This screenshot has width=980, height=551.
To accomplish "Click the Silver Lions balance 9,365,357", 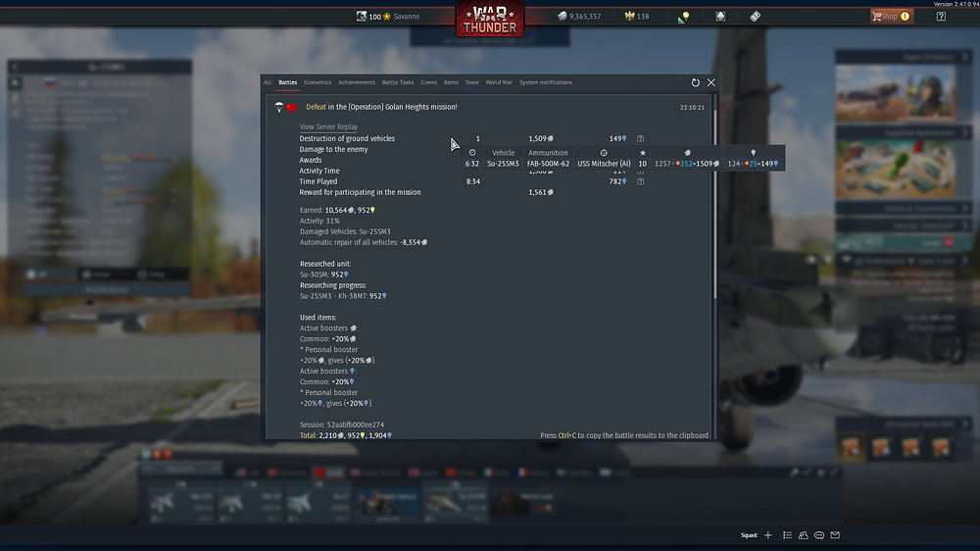I will (579, 17).
